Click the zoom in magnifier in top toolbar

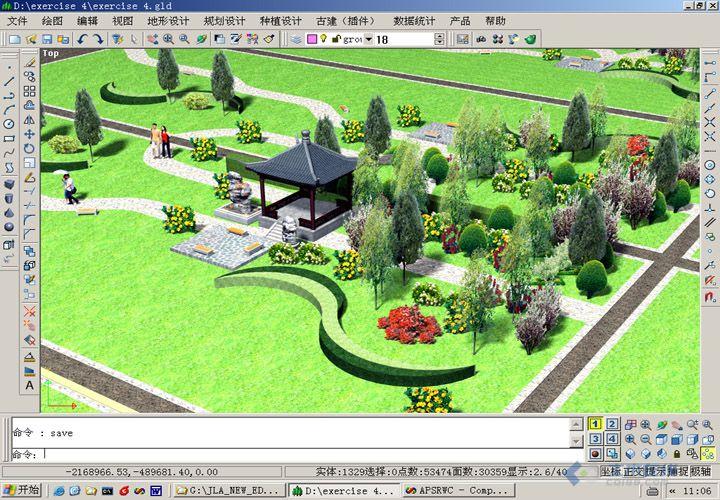pos(168,39)
